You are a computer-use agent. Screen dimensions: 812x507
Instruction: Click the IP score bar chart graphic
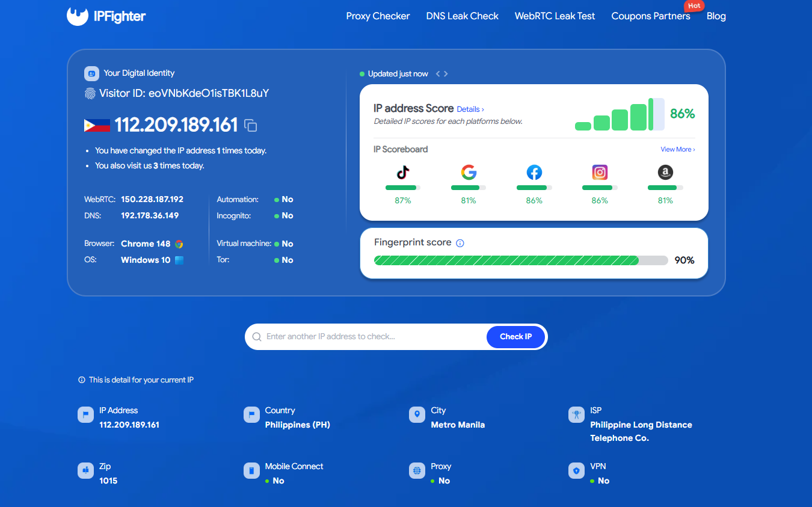click(620, 114)
